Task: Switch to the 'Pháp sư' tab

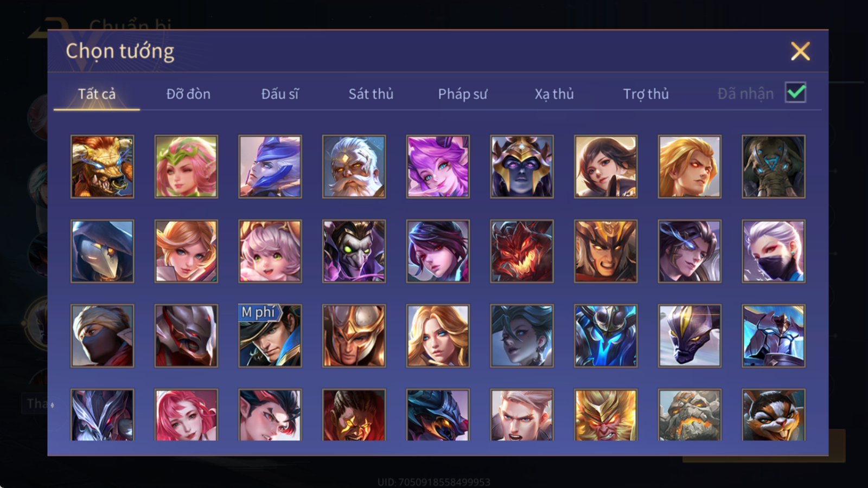Action: click(463, 94)
